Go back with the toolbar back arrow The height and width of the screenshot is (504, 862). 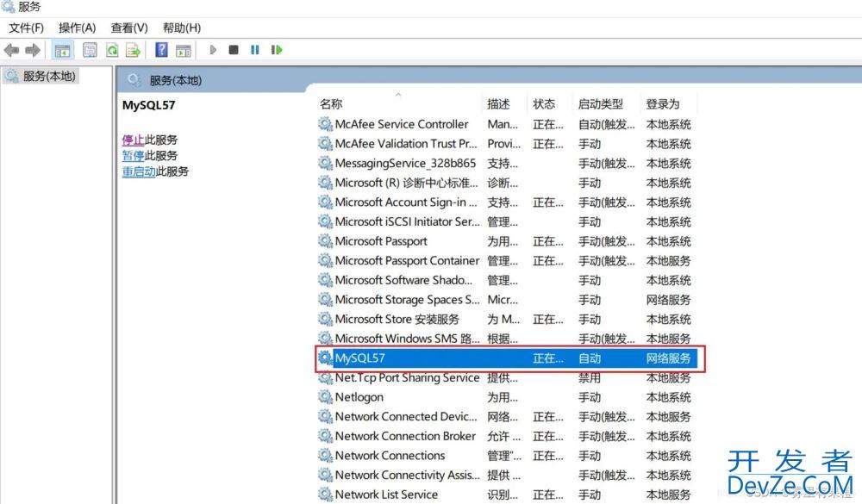pyautogui.click(x=11, y=51)
